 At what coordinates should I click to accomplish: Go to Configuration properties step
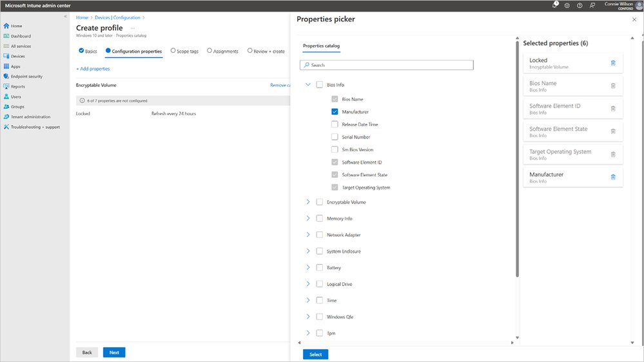pos(134,52)
